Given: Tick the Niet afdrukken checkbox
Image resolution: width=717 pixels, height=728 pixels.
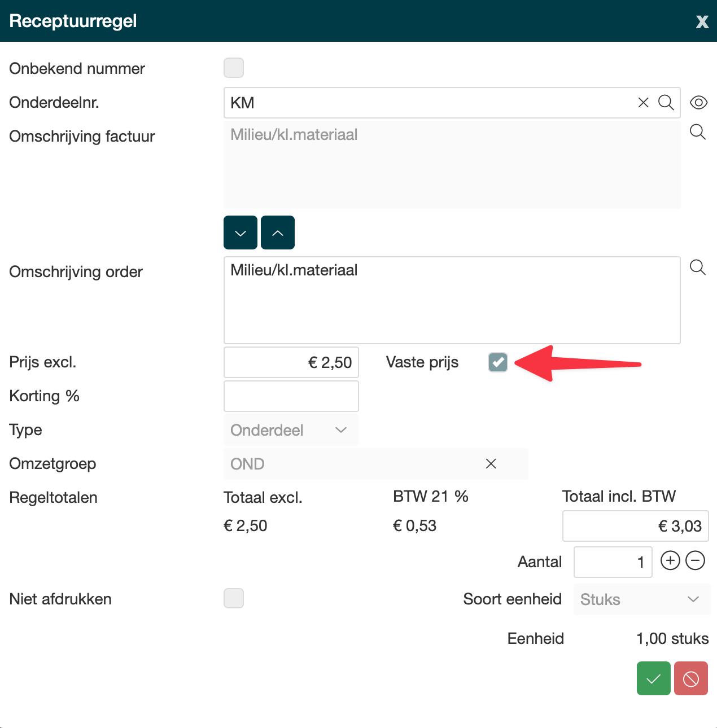Looking at the screenshot, I should click(x=234, y=598).
